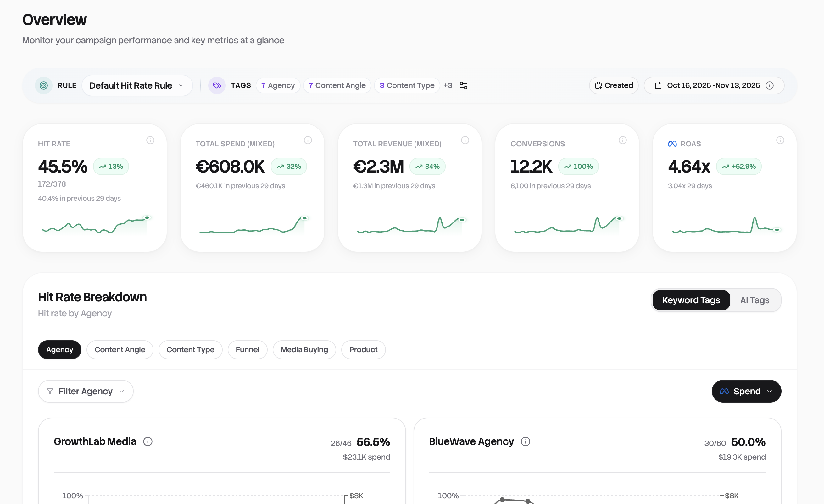This screenshot has height=504, width=824.
Task: Click the tags icon next to TAGS label
Action: point(217,85)
